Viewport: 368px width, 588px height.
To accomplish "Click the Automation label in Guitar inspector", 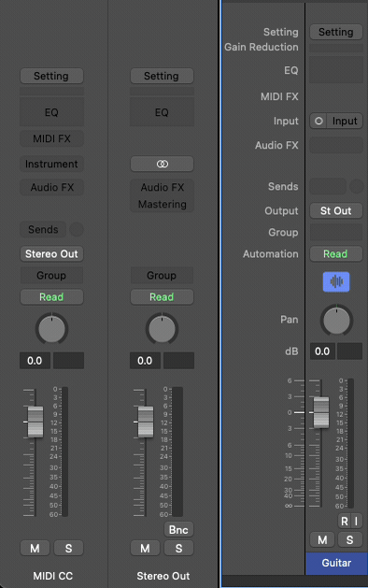I will point(271,254).
